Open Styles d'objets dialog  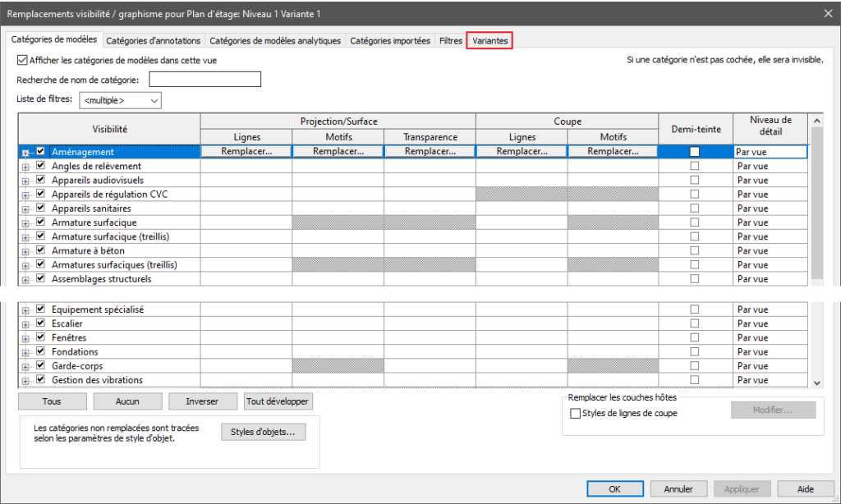coord(264,432)
